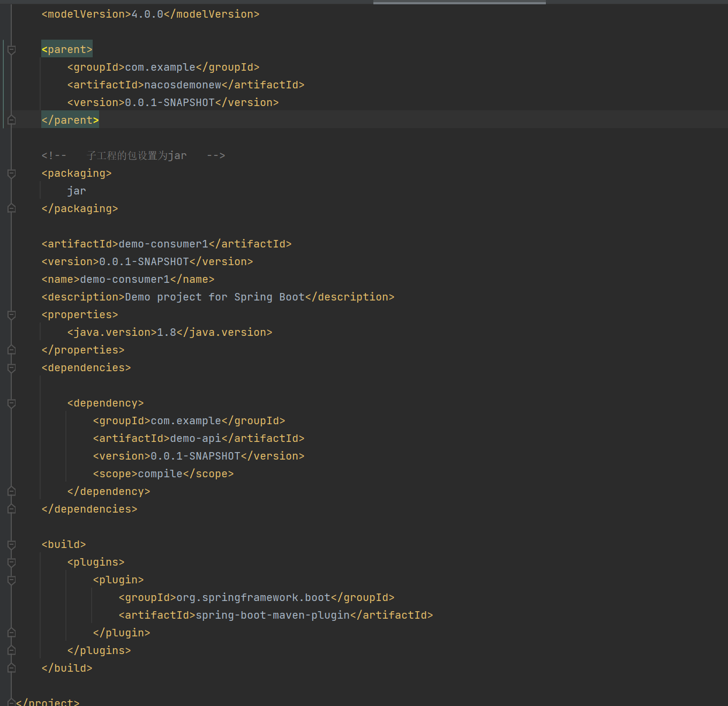Image resolution: width=728 pixels, height=706 pixels.
Task: Fold the <plugins> element
Action: pos(11,562)
